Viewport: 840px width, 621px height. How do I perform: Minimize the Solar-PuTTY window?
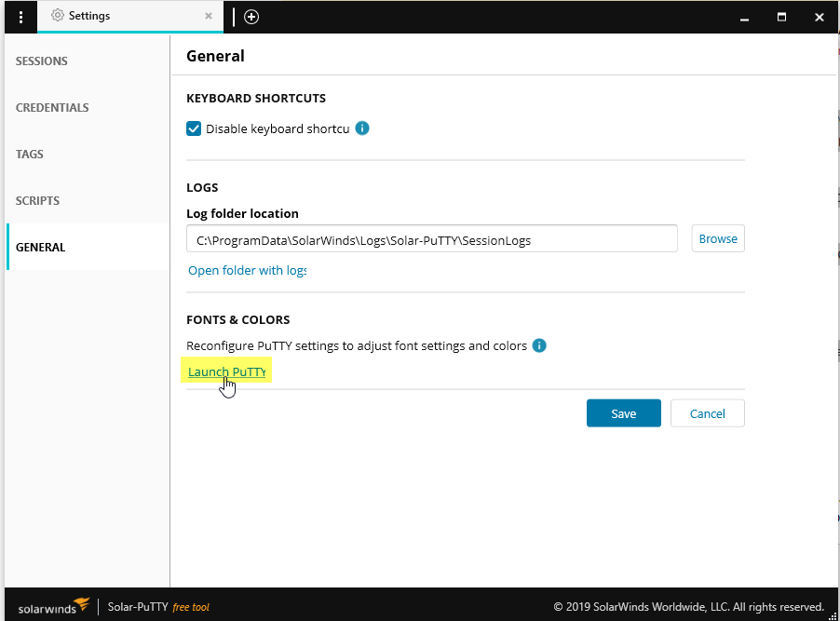744,18
